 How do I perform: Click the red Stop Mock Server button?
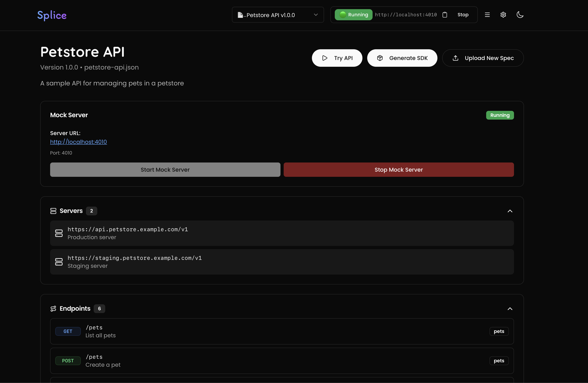click(x=398, y=169)
